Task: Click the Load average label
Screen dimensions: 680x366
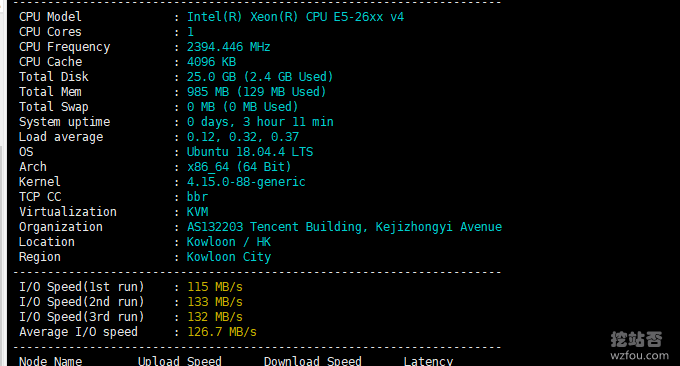Action: [61, 137]
